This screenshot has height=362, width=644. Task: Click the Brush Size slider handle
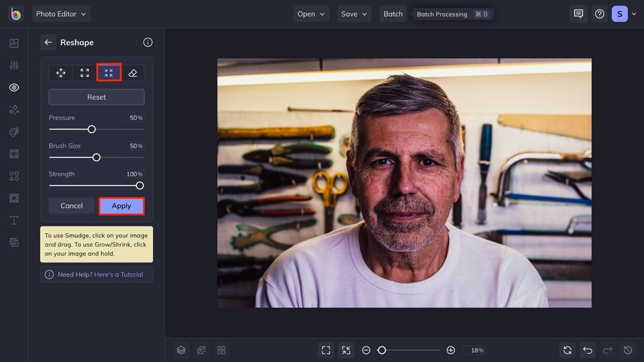pos(96,157)
